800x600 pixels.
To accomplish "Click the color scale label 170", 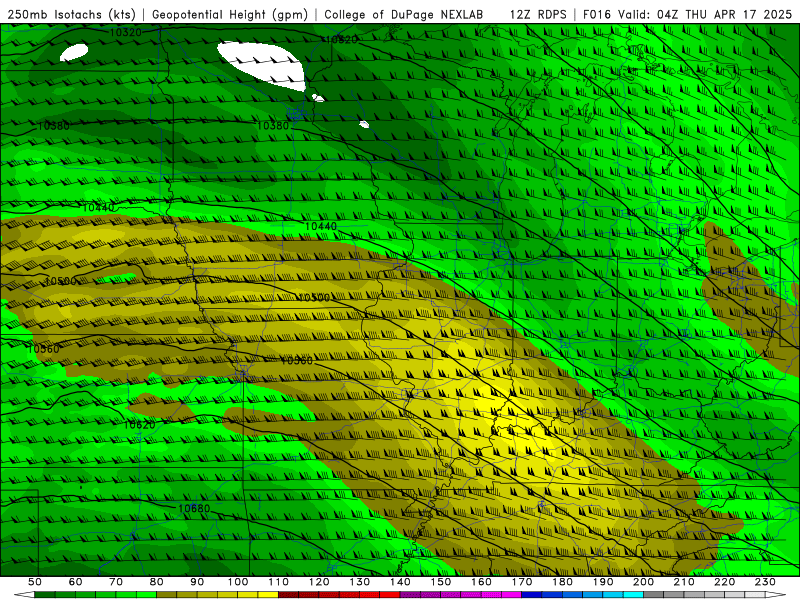I will click(522, 582).
